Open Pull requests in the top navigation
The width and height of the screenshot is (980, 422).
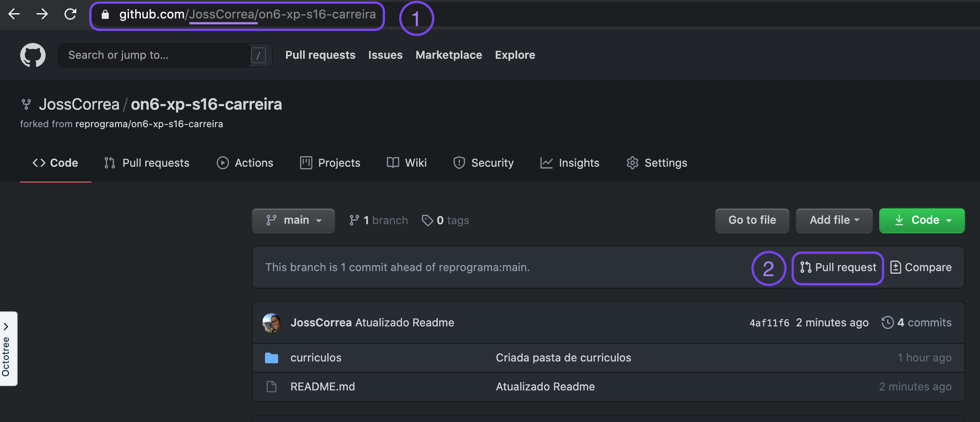320,55
